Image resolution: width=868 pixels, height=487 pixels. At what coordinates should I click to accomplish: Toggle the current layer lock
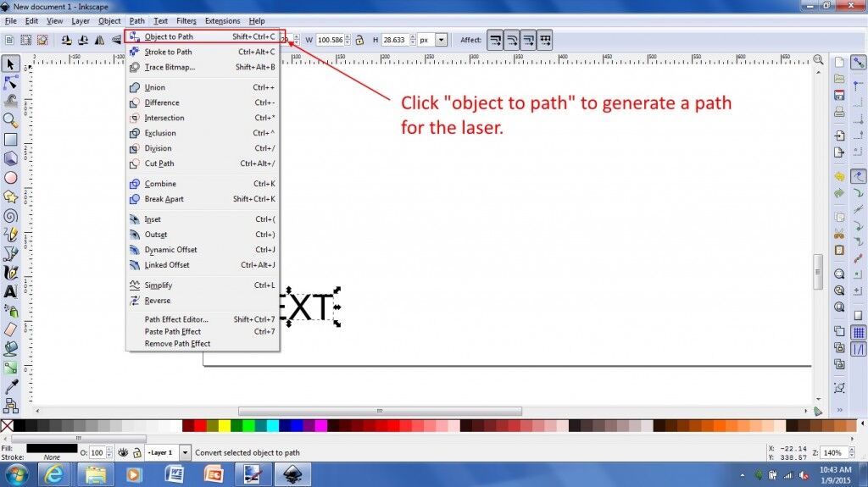tap(136, 453)
